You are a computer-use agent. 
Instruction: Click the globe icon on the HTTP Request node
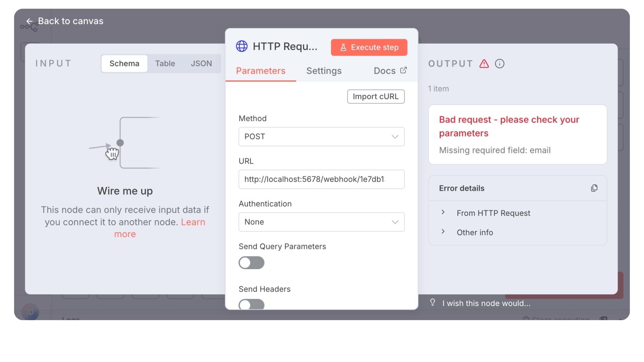tap(242, 47)
